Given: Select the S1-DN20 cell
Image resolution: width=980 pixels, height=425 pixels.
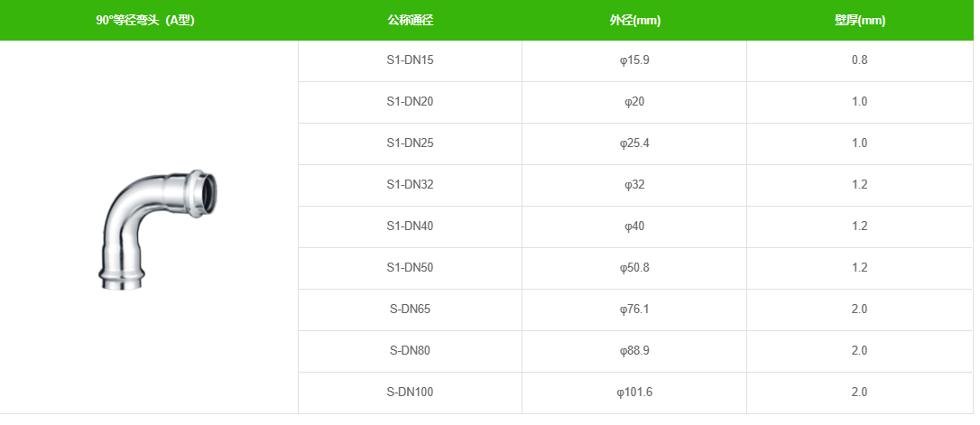Looking at the screenshot, I should (x=410, y=102).
